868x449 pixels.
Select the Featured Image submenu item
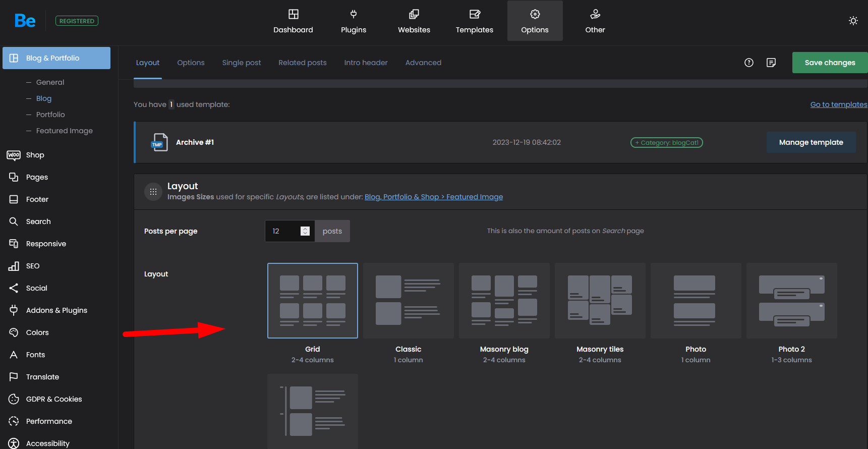pos(64,131)
